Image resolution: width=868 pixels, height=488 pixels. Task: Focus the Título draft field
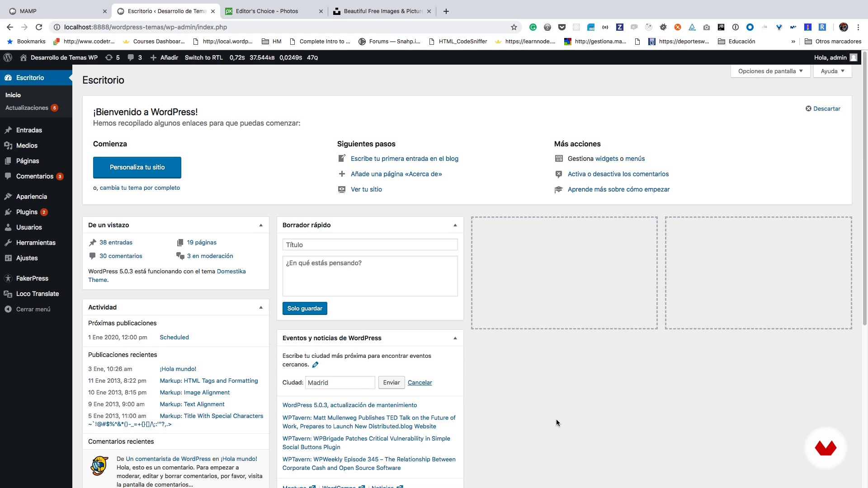(x=370, y=245)
